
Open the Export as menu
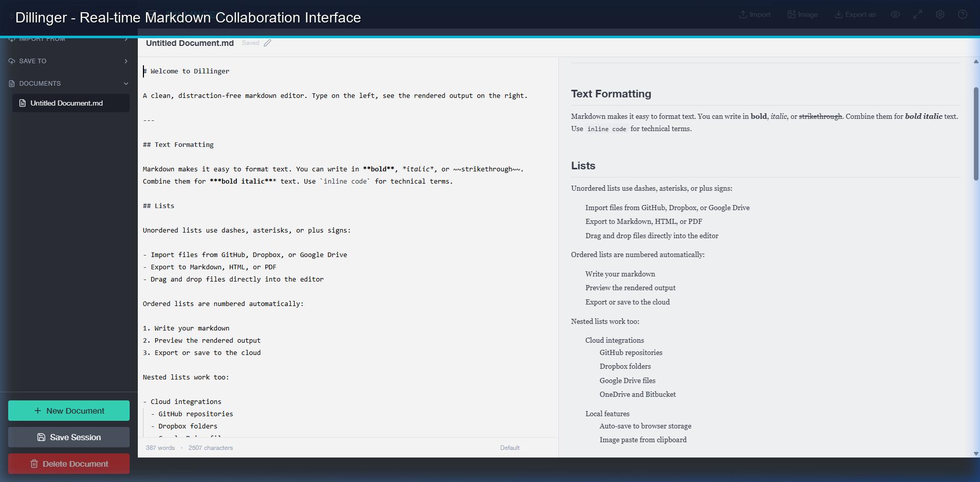point(855,14)
